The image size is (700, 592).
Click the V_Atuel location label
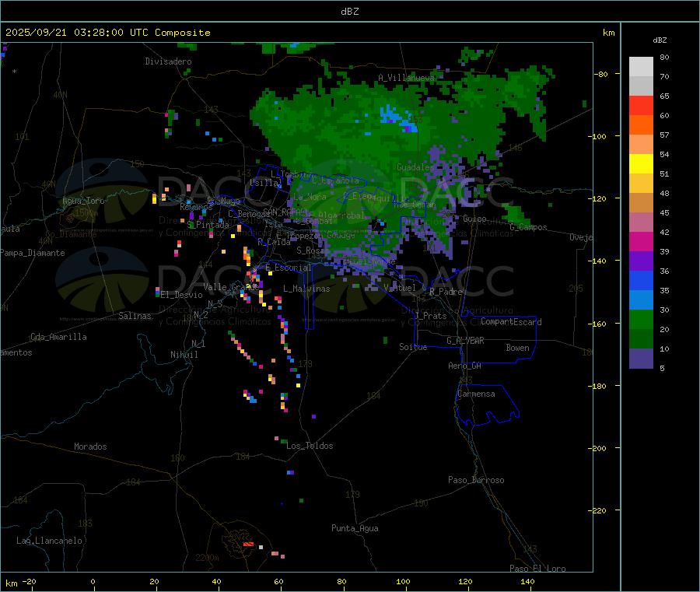point(400,288)
